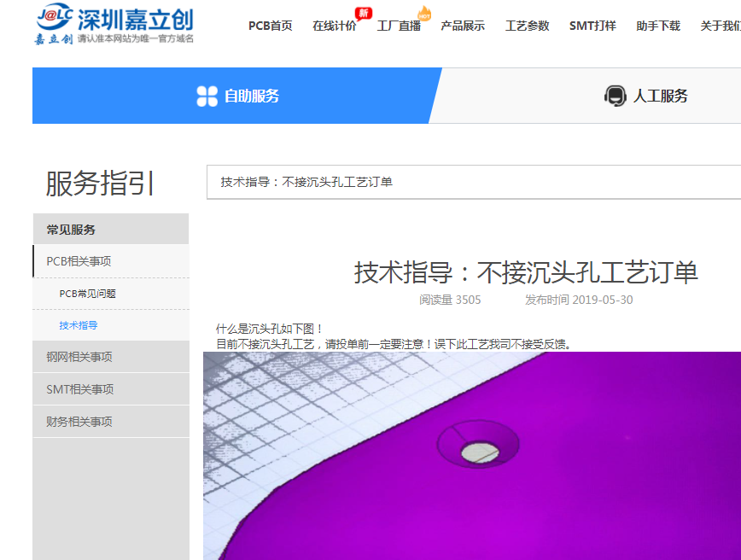Open the 财务相关事项 sidebar category
741x560 pixels.
tap(79, 422)
